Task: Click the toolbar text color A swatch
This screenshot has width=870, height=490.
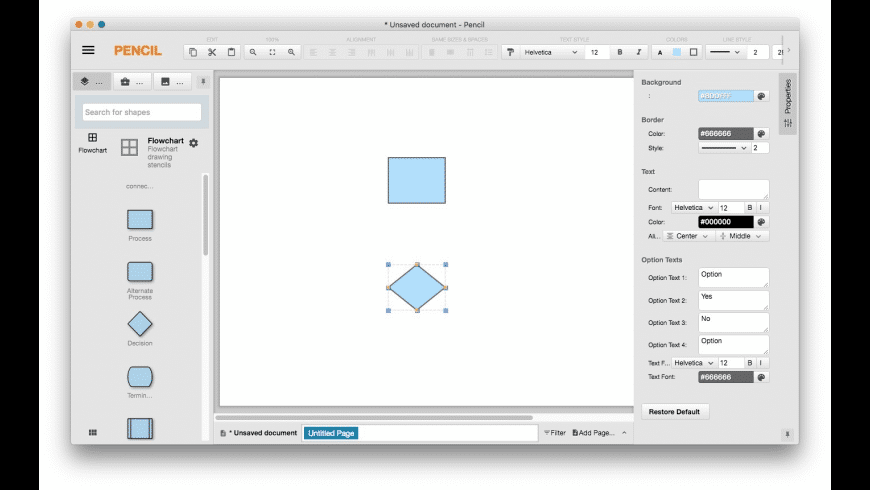Action: (x=660, y=52)
